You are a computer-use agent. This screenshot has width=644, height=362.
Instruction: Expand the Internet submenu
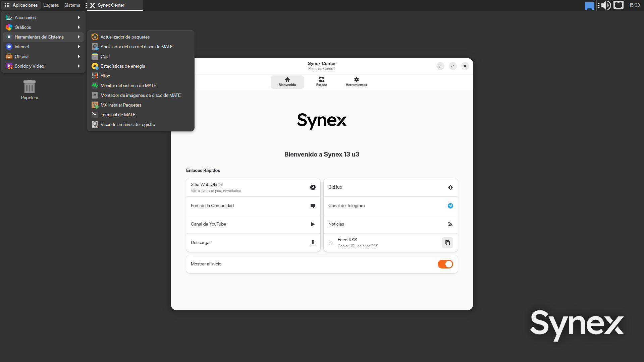tap(43, 47)
